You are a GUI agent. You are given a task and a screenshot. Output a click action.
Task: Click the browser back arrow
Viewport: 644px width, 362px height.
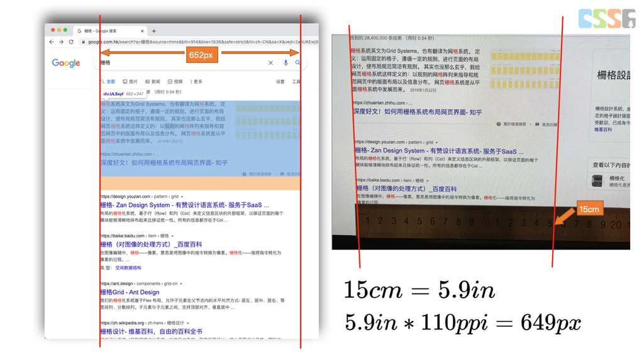52,42
